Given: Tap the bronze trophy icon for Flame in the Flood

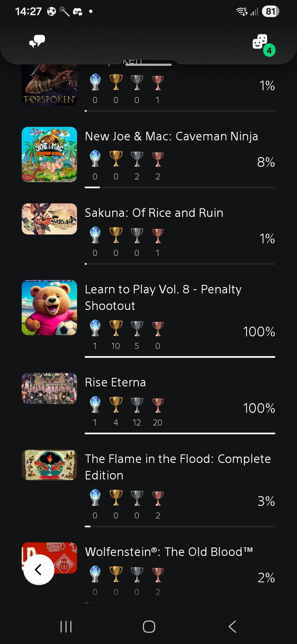Looking at the screenshot, I should [158, 498].
